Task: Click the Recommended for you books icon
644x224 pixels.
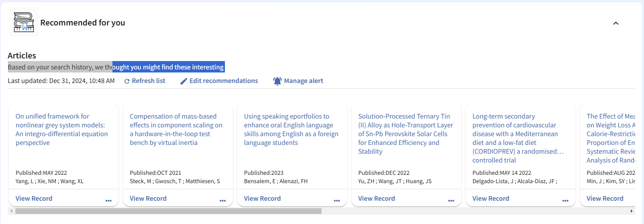Action: 24,22
